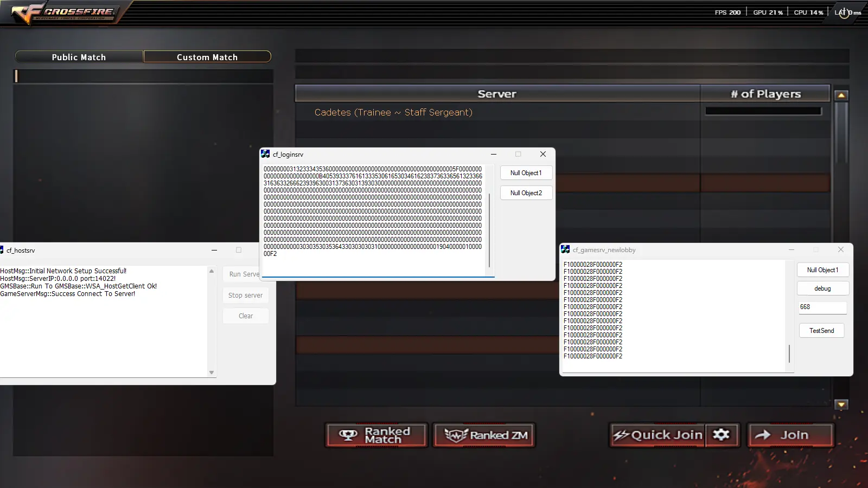Click the GPU 21% indicator
This screenshot has width=868, height=488.
click(x=768, y=12)
